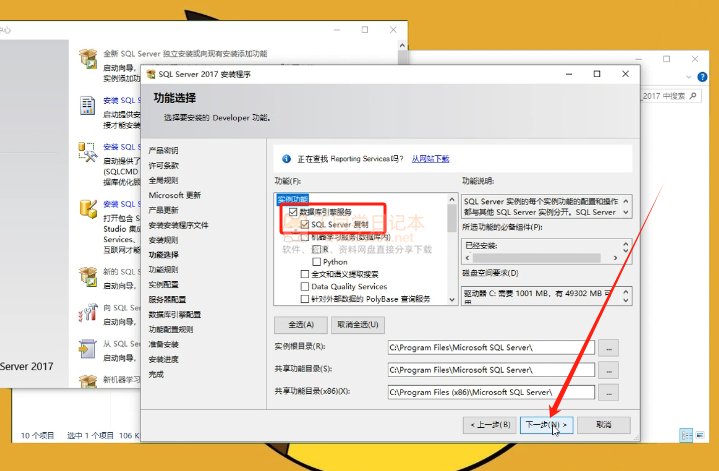
Task: Uncheck the 数据库引擎服务 checkbox
Action: (x=293, y=212)
